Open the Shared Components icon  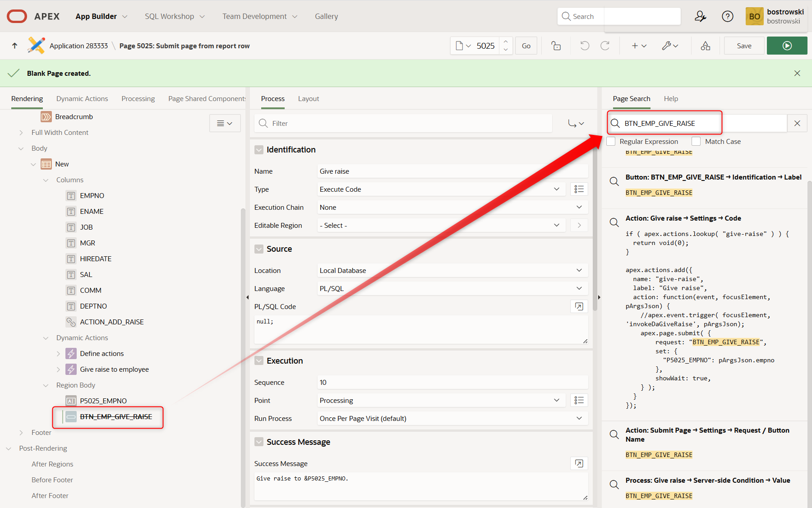[x=705, y=46]
